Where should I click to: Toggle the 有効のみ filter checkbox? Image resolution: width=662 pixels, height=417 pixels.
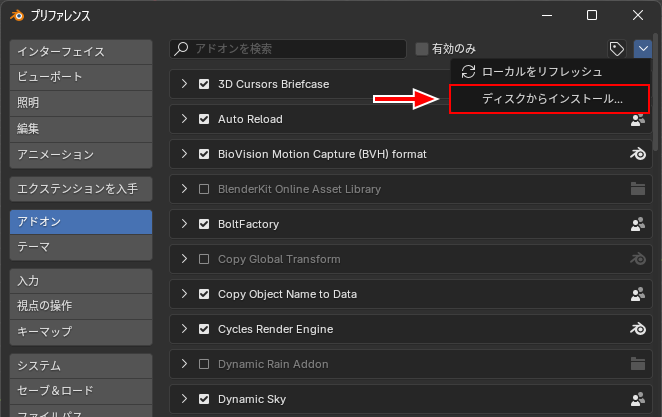pos(422,48)
